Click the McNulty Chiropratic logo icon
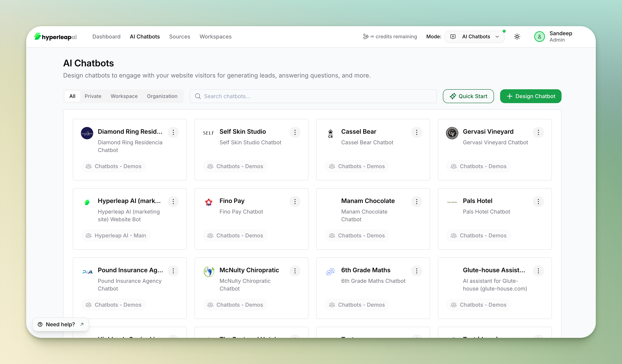Image resolution: width=622 pixels, height=364 pixels. (x=209, y=271)
